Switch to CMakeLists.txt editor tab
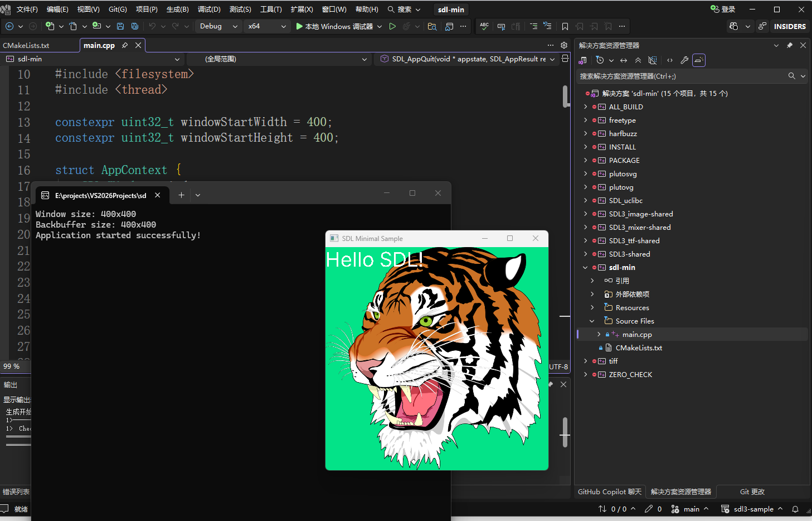Screen dimensions: 812x521 (x=26, y=45)
